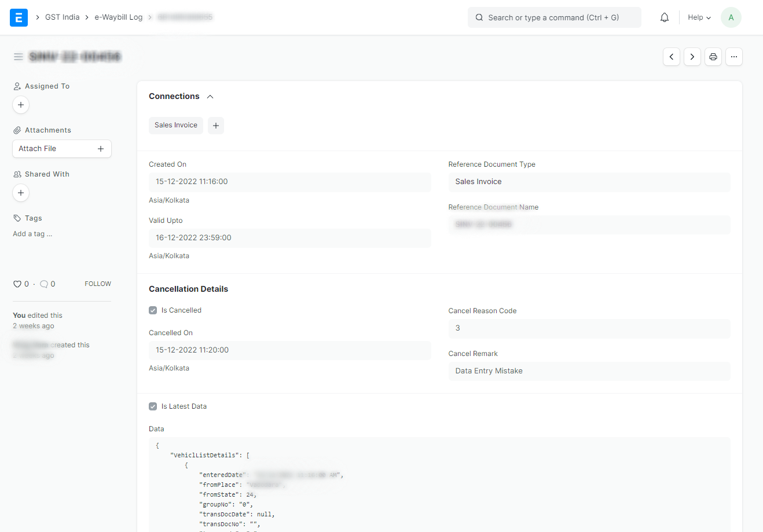Image resolution: width=763 pixels, height=532 pixels.
Task: Open the three-dots more menu
Action: click(x=734, y=57)
